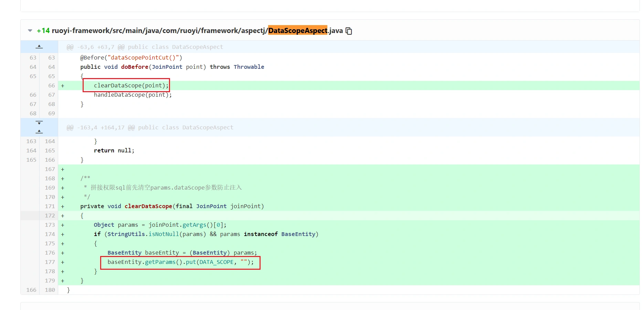Select new line number 172
Image resolution: width=644 pixels, height=310 pixels.
(50, 216)
